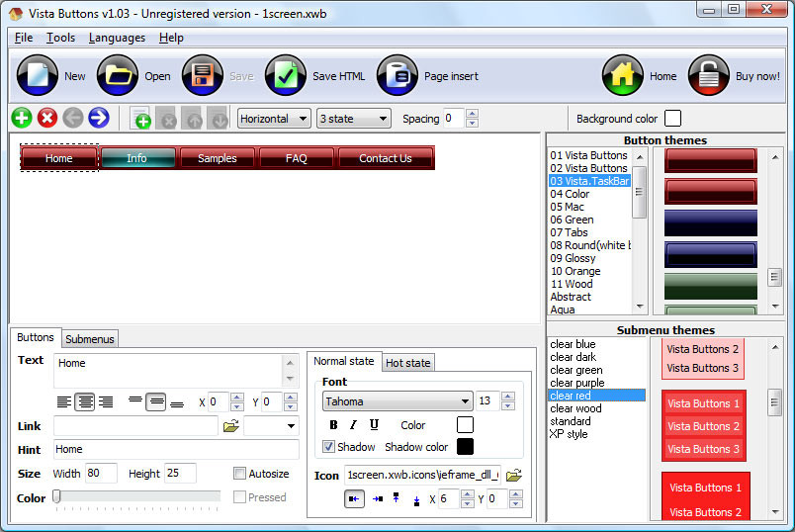Place icon at right of button
795x532 pixels.
(x=377, y=499)
